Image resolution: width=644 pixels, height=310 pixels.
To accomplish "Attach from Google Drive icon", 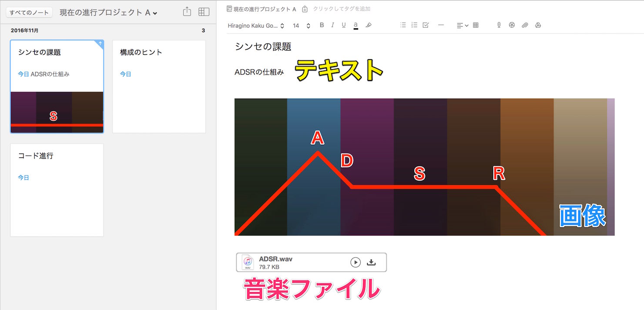I will tap(538, 25).
